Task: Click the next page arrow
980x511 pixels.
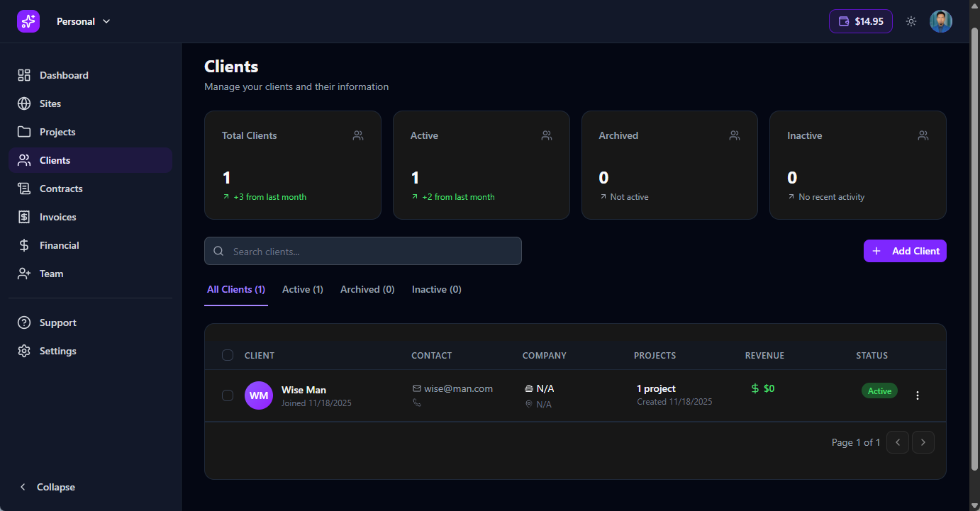Action: 923,442
